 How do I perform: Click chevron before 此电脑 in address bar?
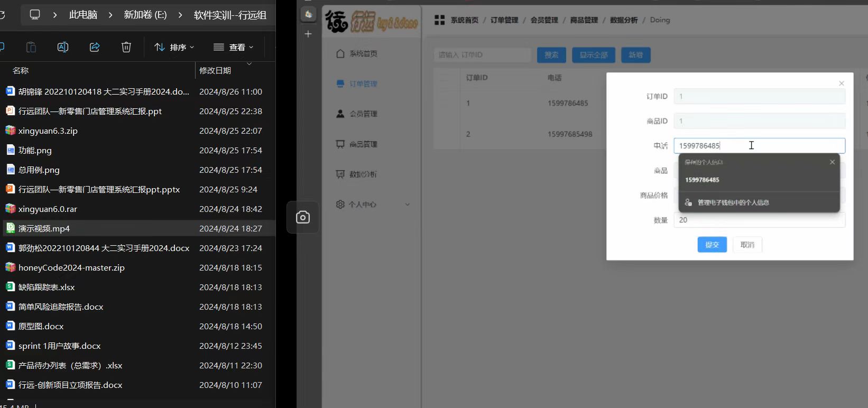point(55,15)
